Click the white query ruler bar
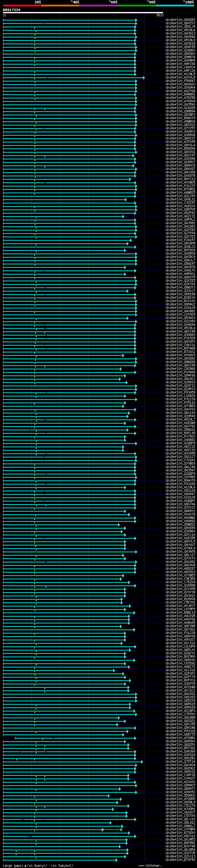 (83, 12)
